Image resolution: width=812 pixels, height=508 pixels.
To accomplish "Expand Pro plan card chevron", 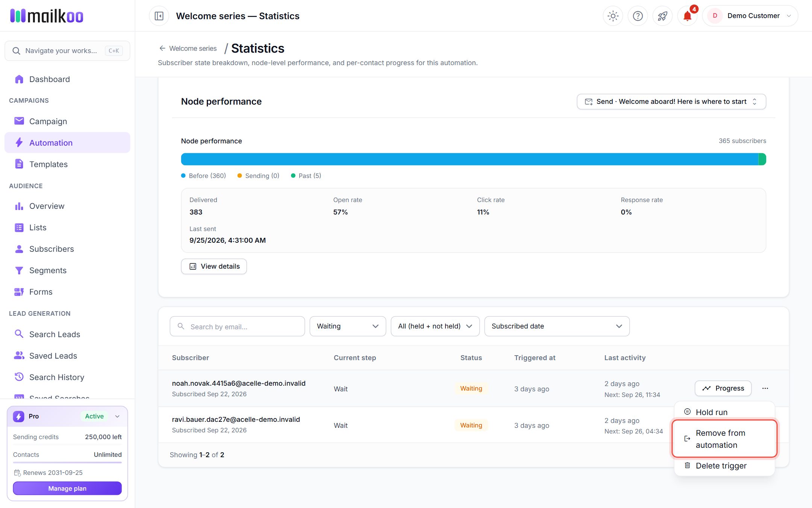I will [x=117, y=416].
